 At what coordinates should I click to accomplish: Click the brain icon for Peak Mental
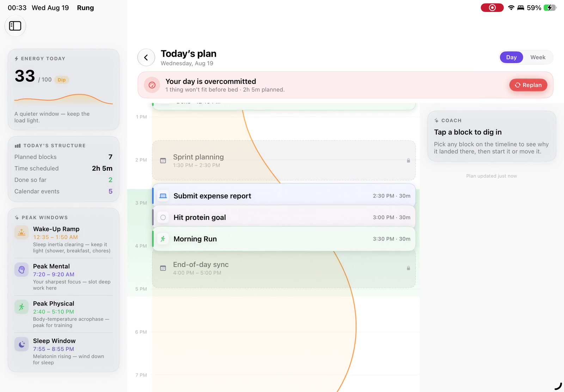(22, 270)
